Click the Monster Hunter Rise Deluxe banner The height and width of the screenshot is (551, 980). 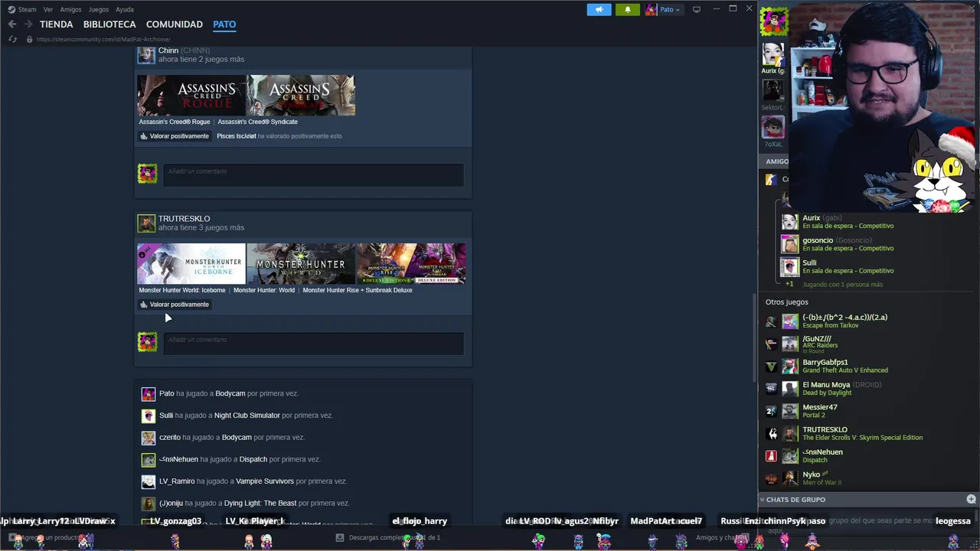click(x=410, y=263)
